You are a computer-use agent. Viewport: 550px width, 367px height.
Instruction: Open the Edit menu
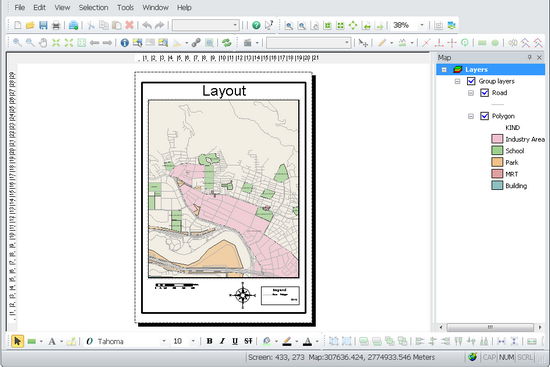click(x=40, y=7)
